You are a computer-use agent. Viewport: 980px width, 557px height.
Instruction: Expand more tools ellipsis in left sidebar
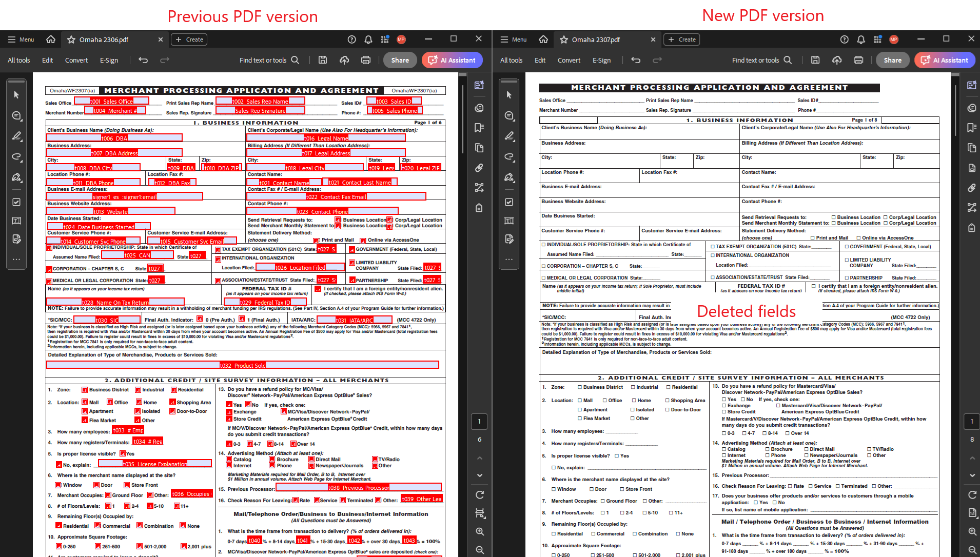(16, 260)
